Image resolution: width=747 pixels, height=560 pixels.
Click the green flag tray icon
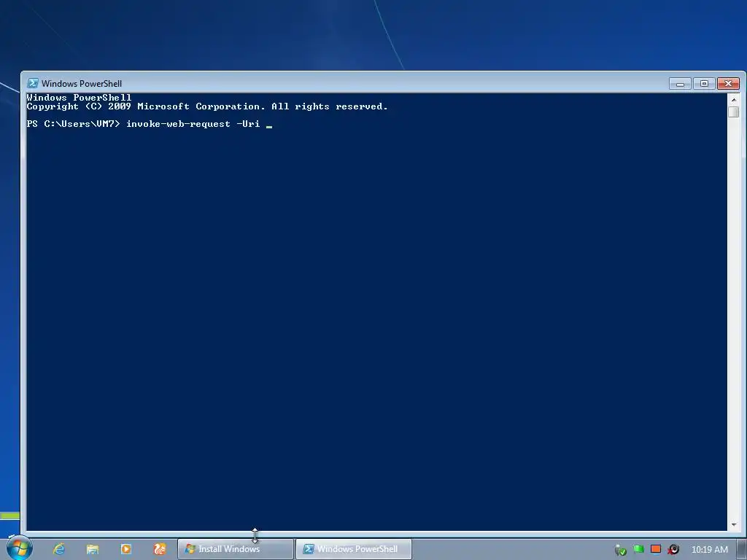(x=638, y=550)
